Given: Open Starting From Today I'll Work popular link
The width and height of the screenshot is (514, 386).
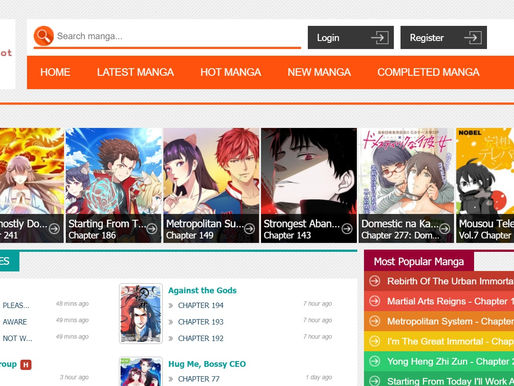Looking at the screenshot, I should coord(450,381).
